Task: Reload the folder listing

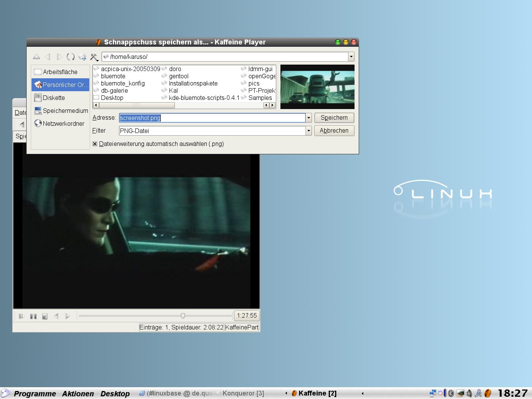Action: tap(71, 57)
